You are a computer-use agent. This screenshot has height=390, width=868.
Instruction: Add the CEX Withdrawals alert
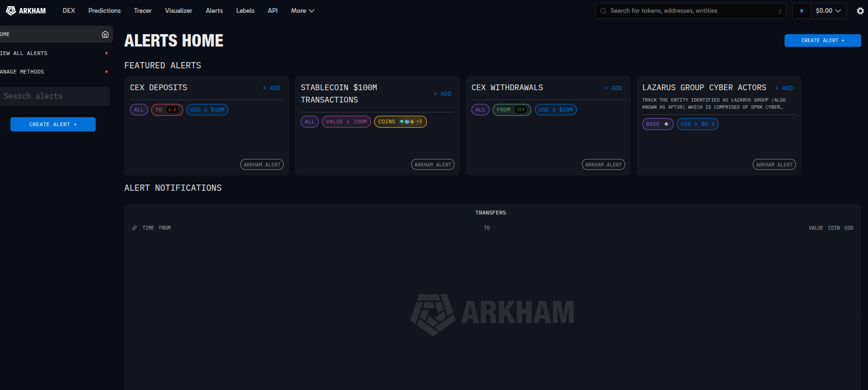(x=613, y=88)
